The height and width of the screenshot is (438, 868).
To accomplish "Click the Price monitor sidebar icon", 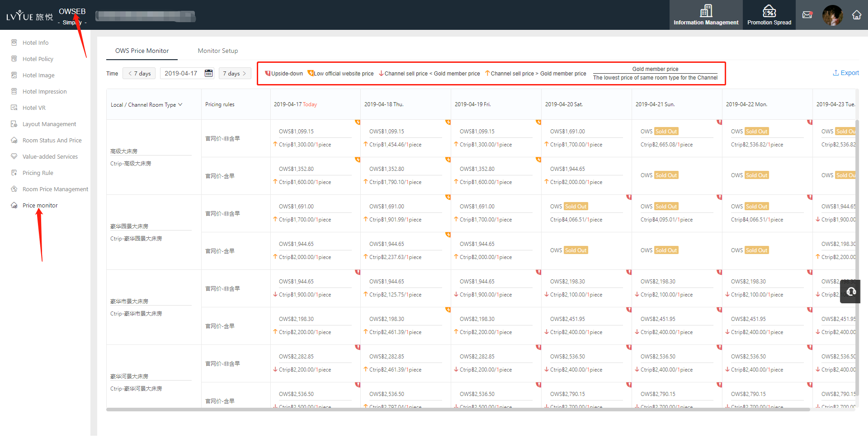I will pyautogui.click(x=14, y=205).
